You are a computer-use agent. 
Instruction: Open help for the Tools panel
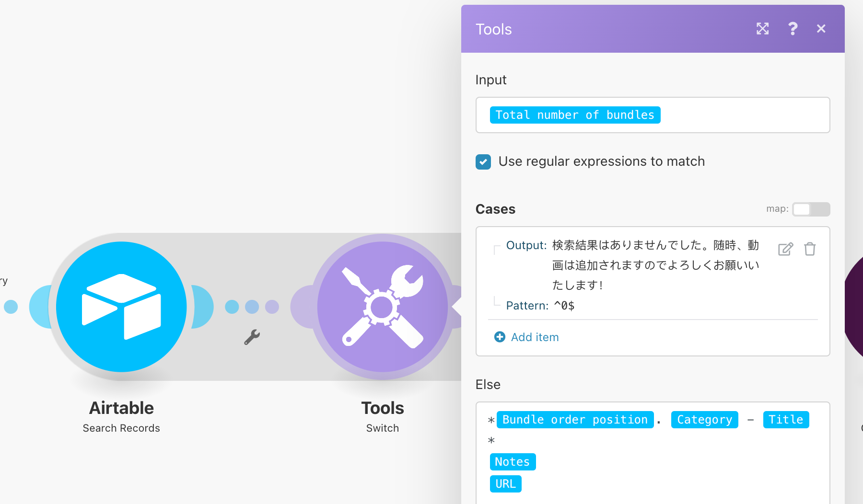[x=793, y=29]
